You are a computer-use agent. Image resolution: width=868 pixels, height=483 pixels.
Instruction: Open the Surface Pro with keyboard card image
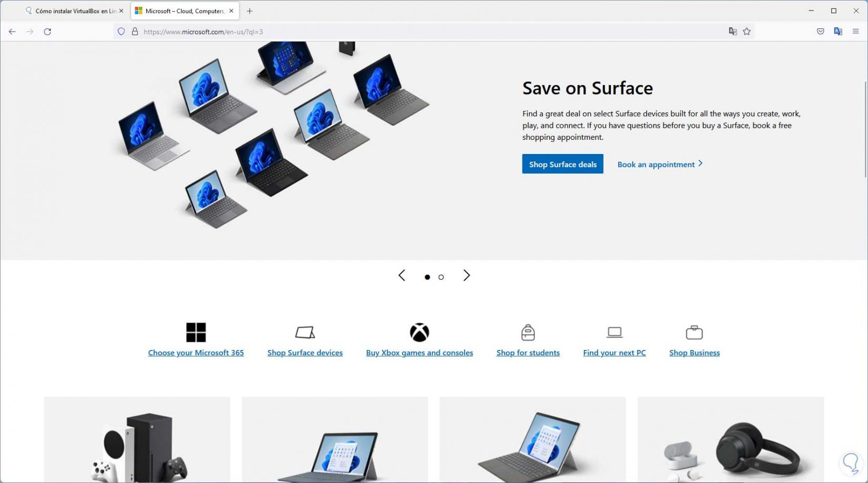pyautogui.click(x=533, y=440)
